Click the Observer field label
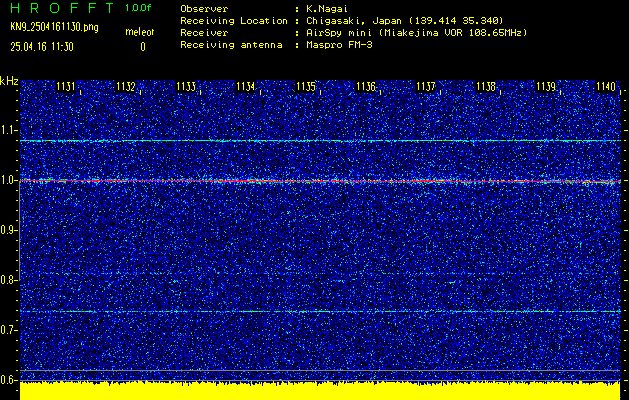629x400 pixels. coord(204,9)
